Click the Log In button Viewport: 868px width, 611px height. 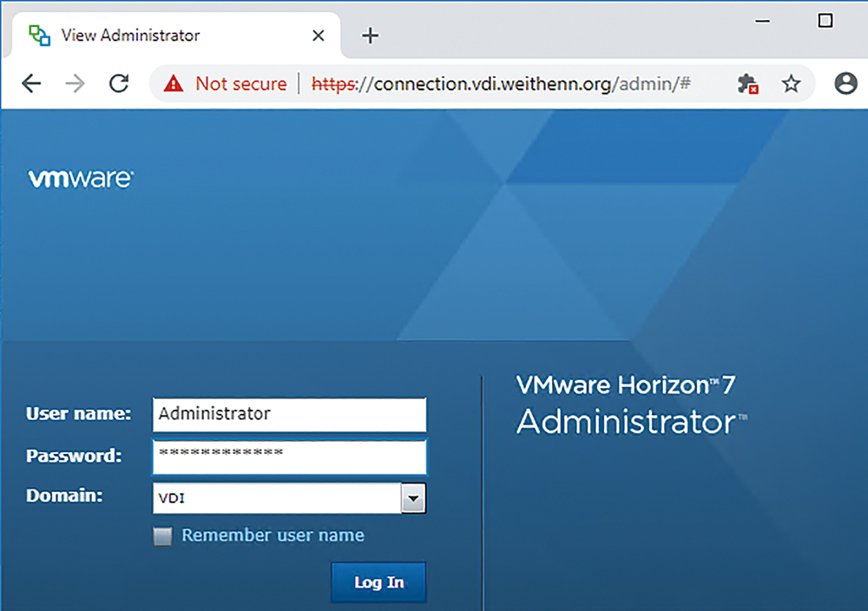click(x=378, y=582)
